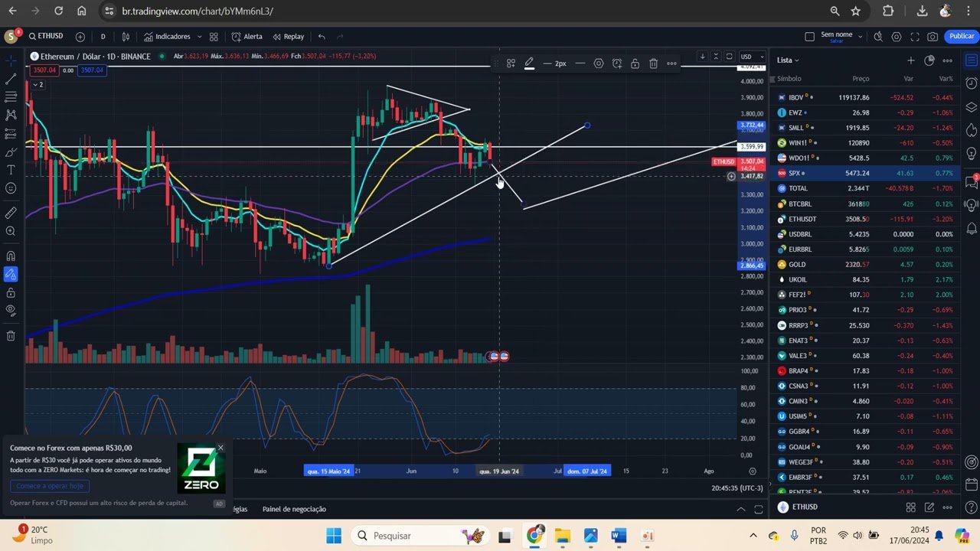
Task: Sort the watchlist by Preço column
Action: tap(861, 79)
